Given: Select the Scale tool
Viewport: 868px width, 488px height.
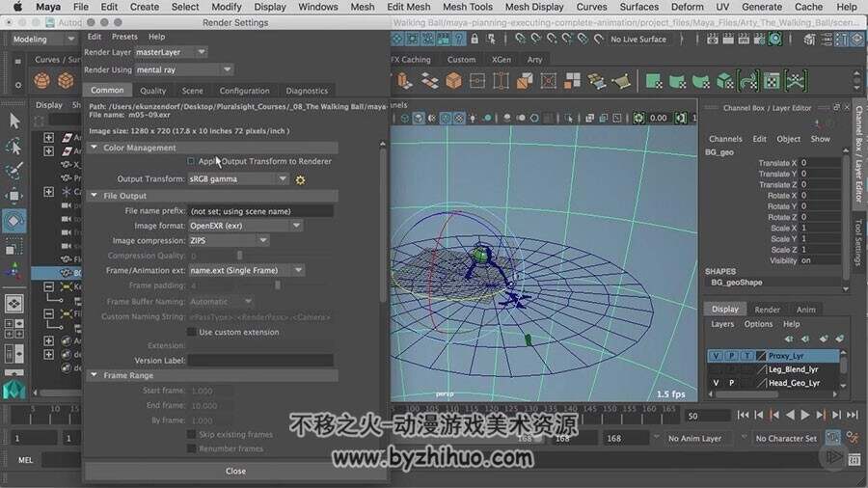Looking at the screenshot, I should 14,246.
